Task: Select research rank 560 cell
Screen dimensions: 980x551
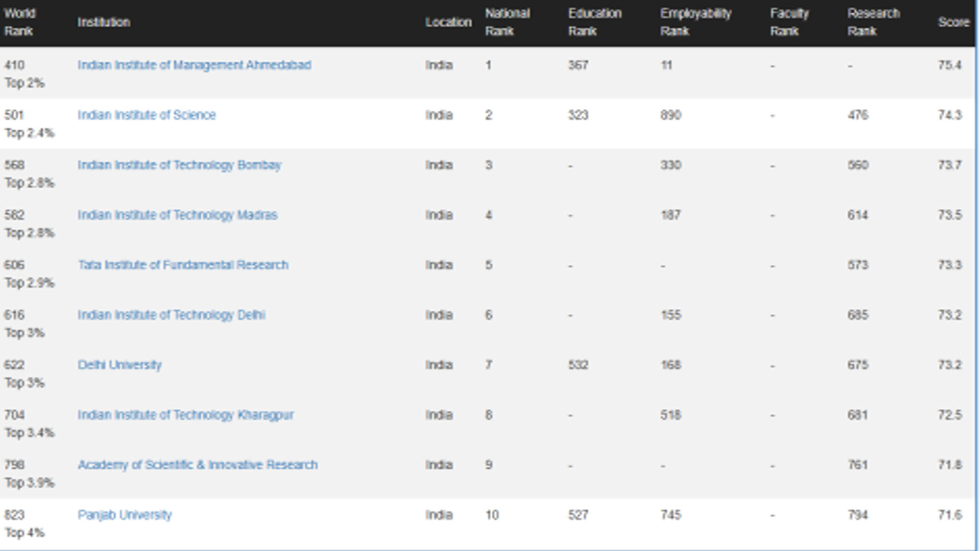Action: click(858, 165)
